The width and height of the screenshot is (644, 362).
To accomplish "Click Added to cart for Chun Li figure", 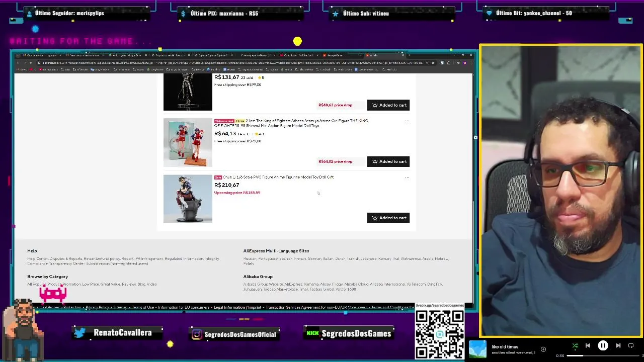I will [x=388, y=218].
